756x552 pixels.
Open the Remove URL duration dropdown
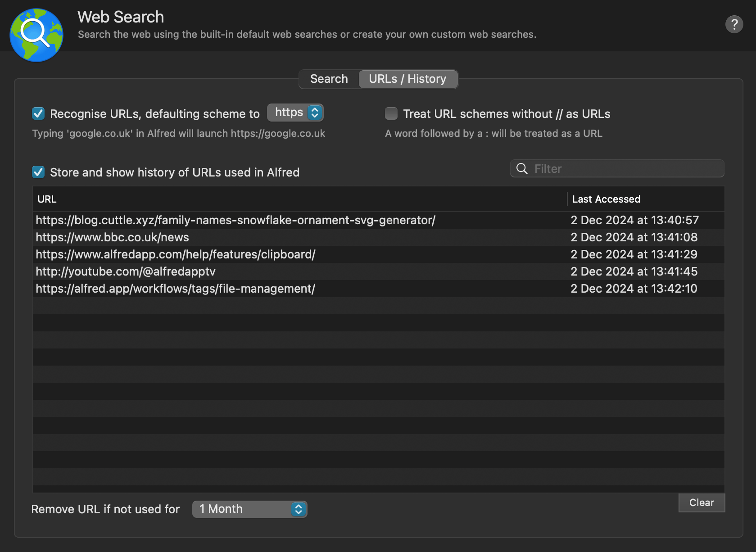pos(249,509)
